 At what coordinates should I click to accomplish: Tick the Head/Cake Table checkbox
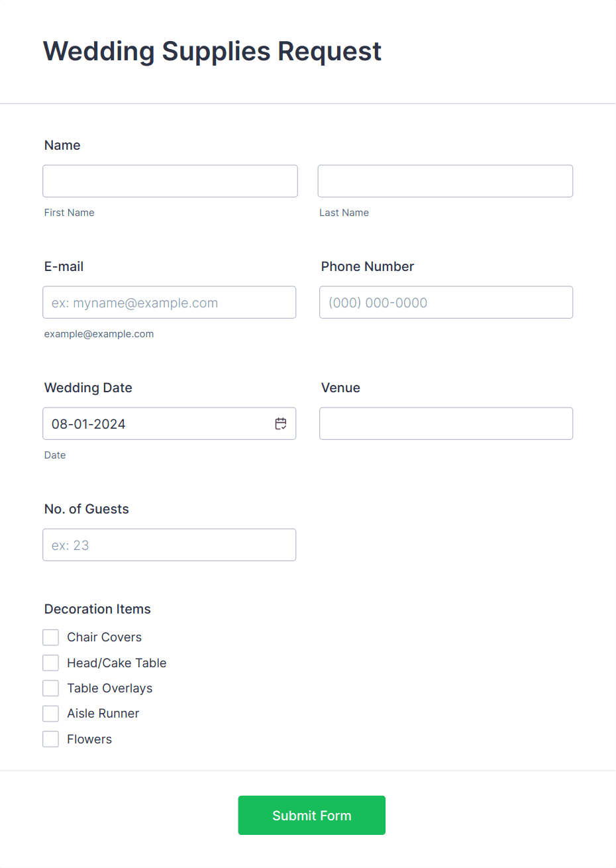point(51,663)
